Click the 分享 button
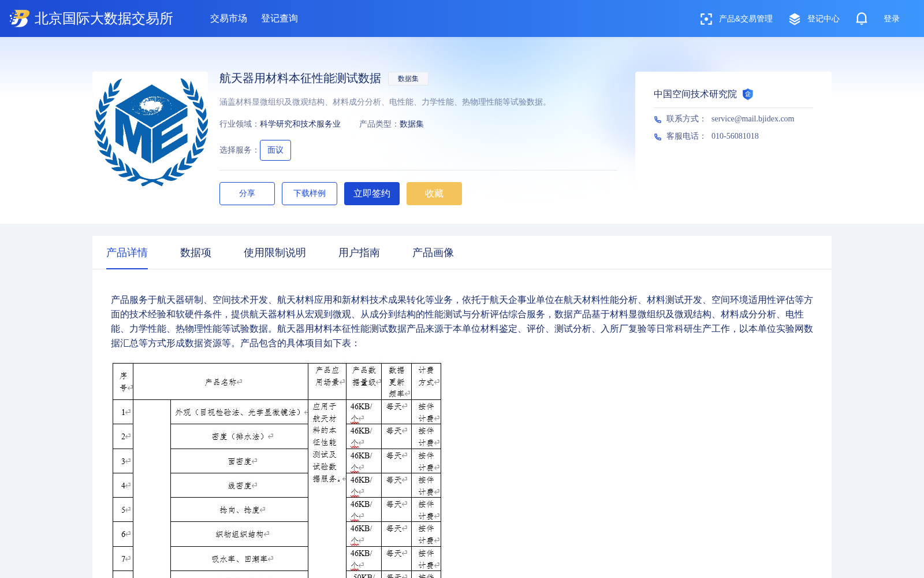The height and width of the screenshot is (578, 924). pos(247,194)
